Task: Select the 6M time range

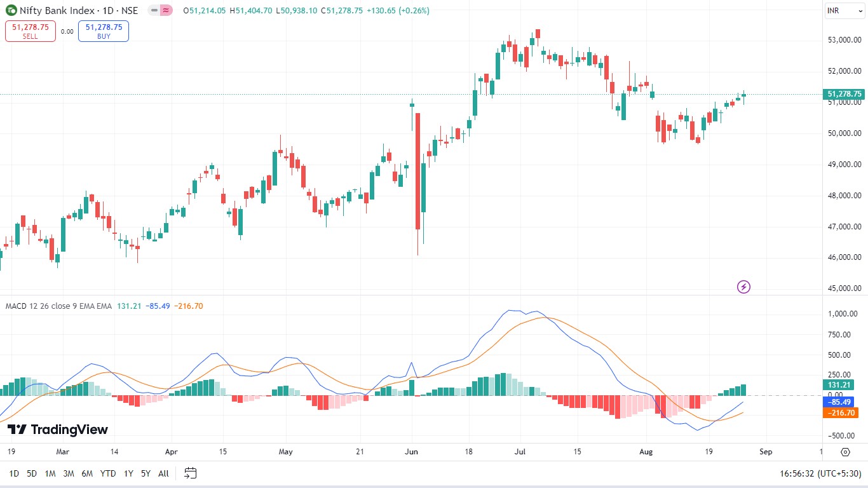Action: tap(88, 473)
